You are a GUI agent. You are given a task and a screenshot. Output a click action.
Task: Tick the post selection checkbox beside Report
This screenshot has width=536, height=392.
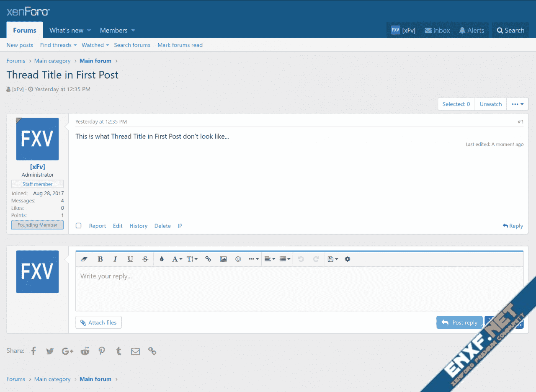click(x=78, y=226)
